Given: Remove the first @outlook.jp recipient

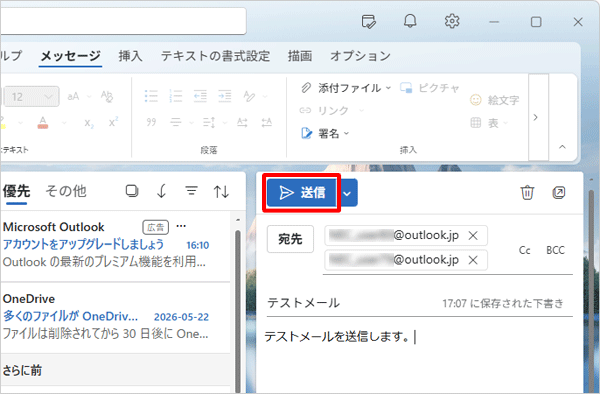Looking at the screenshot, I should (473, 236).
